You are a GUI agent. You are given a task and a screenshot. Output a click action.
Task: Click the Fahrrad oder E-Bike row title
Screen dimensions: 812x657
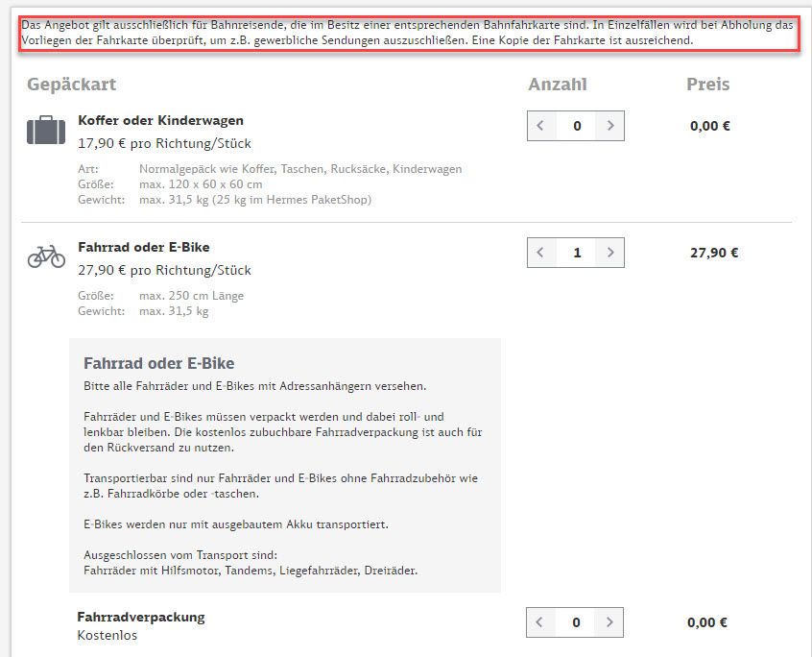(143, 247)
